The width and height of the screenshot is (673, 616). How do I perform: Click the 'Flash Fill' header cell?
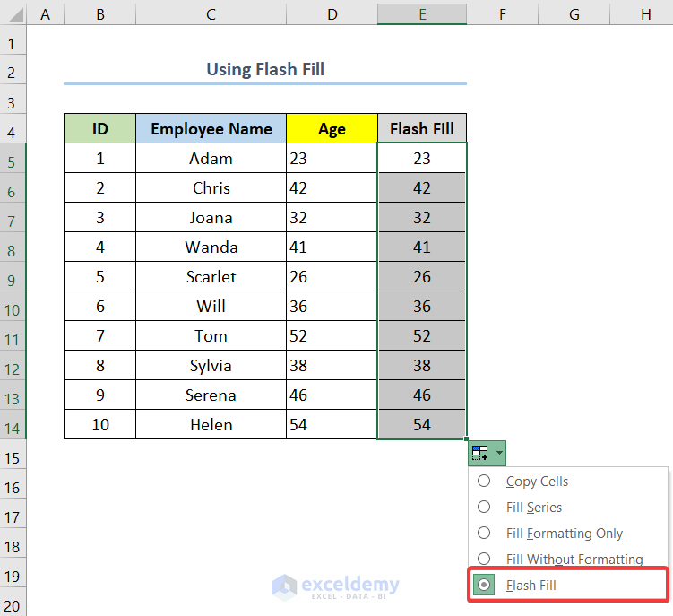422,128
